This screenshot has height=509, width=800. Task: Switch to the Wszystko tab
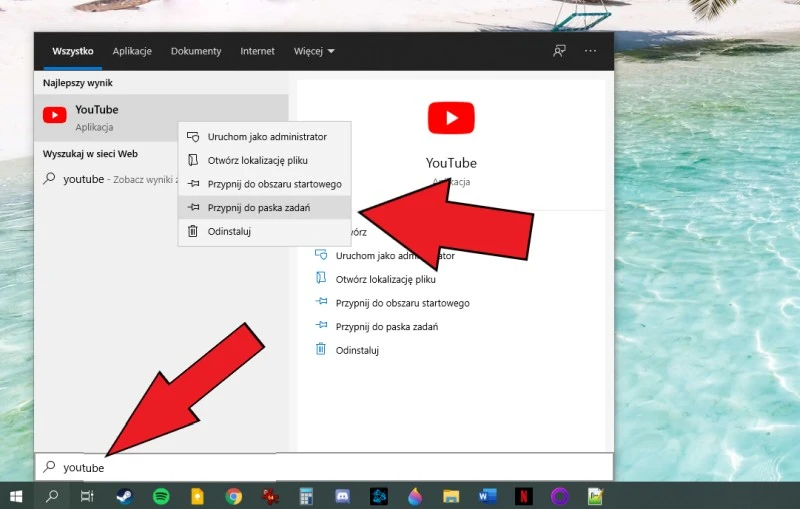pyautogui.click(x=72, y=51)
